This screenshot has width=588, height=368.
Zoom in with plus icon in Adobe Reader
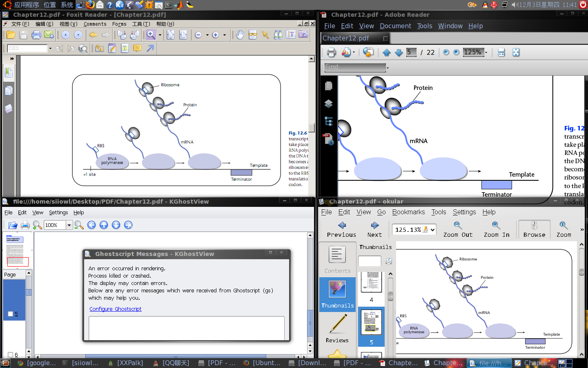[x=457, y=52]
